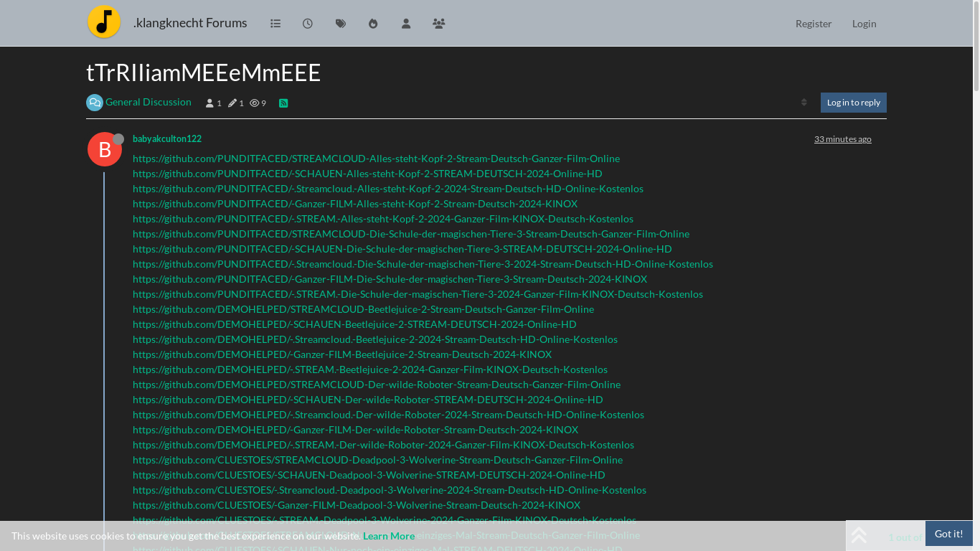Open DEMOHELPED STREAMCLOUD-Beetlejuice-2 link
This screenshot has height=551, width=980.
(363, 309)
